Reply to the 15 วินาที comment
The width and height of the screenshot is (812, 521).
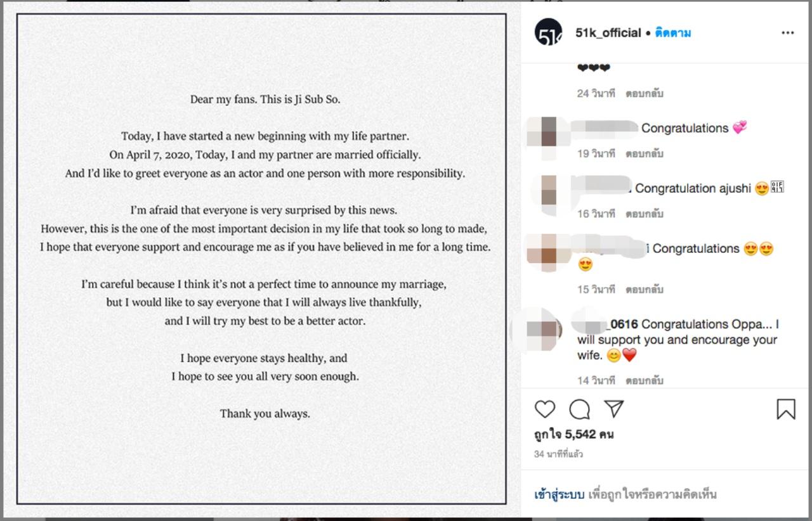(644, 290)
